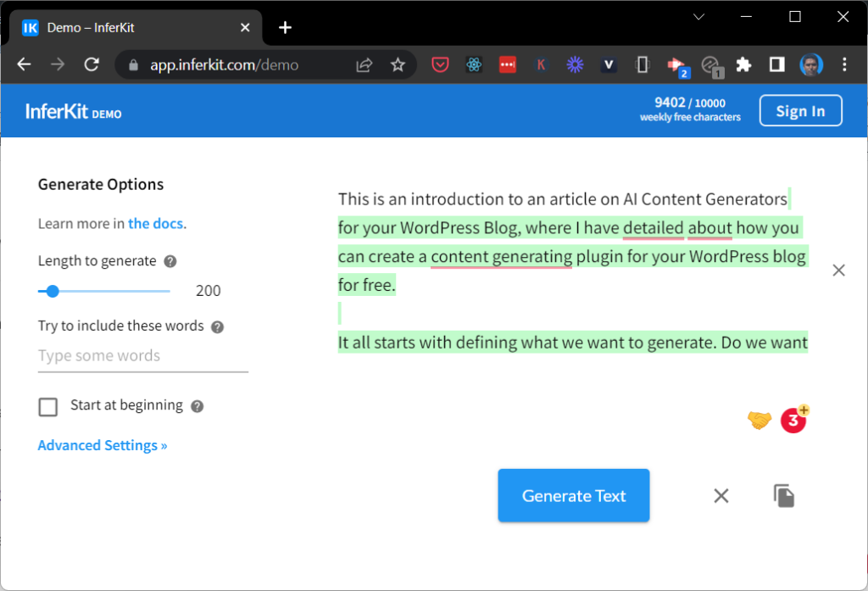
Task: Select the Demo – InferKit tab
Action: click(x=136, y=28)
